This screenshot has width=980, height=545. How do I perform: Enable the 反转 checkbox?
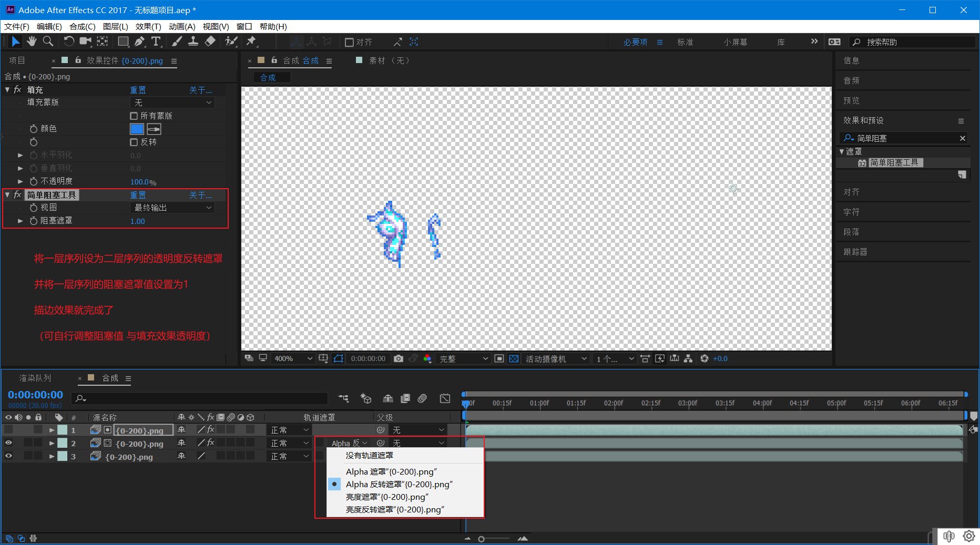point(134,142)
